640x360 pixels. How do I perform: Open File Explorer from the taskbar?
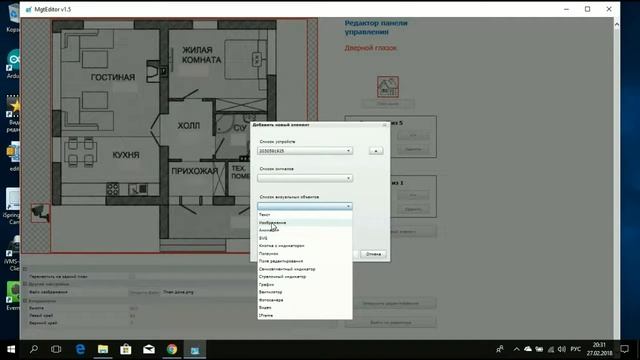[103, 349]
